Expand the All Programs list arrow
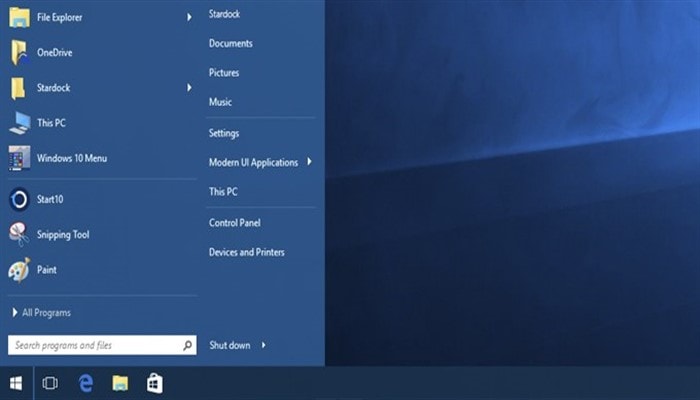 [15, 312]
